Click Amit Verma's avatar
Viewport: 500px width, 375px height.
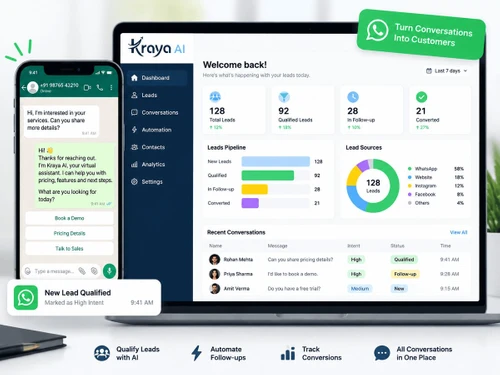215,289
